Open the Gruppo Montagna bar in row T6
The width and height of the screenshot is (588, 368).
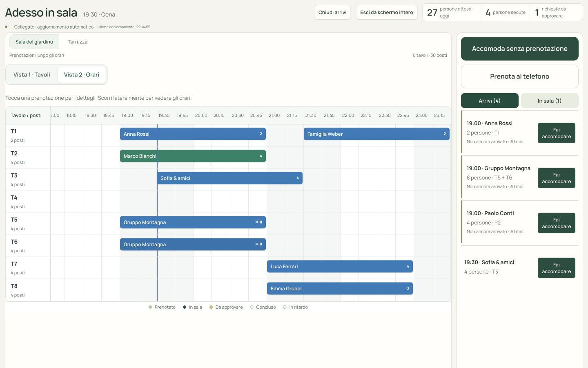click(193, 245)
